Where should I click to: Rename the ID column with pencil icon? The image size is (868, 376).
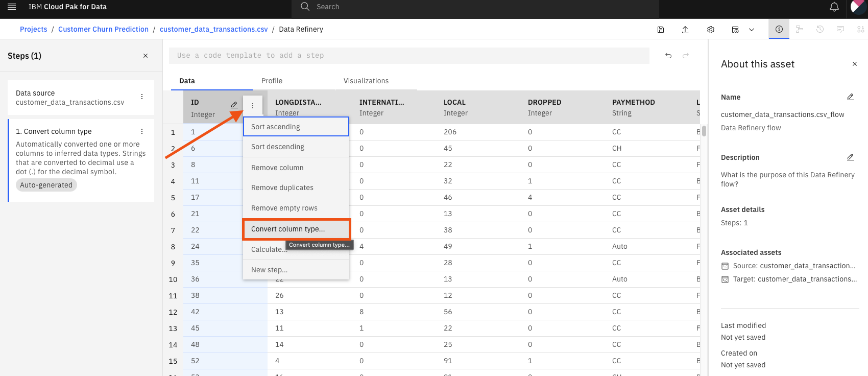click(234, 105)
